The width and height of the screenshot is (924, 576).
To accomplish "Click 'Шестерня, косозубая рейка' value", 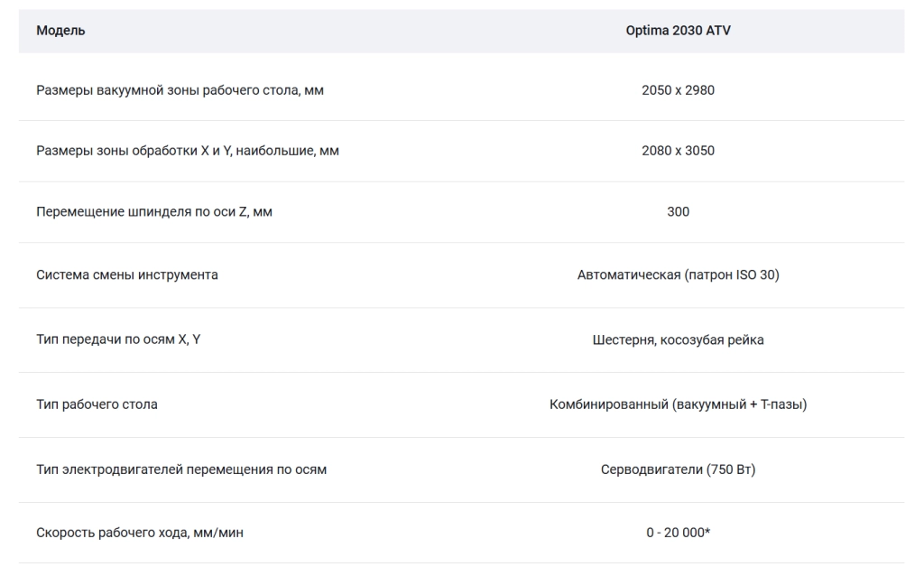I will coord(678,340).
